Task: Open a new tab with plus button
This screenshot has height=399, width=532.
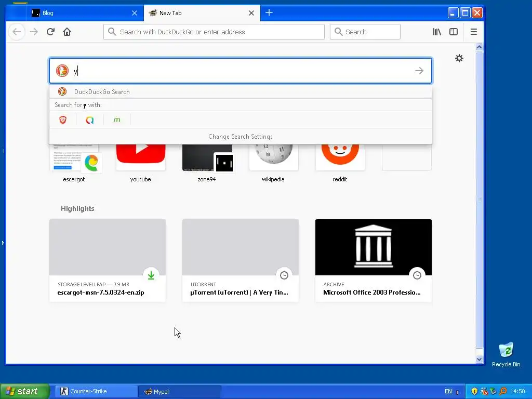Action: click(x=269, y=13)
